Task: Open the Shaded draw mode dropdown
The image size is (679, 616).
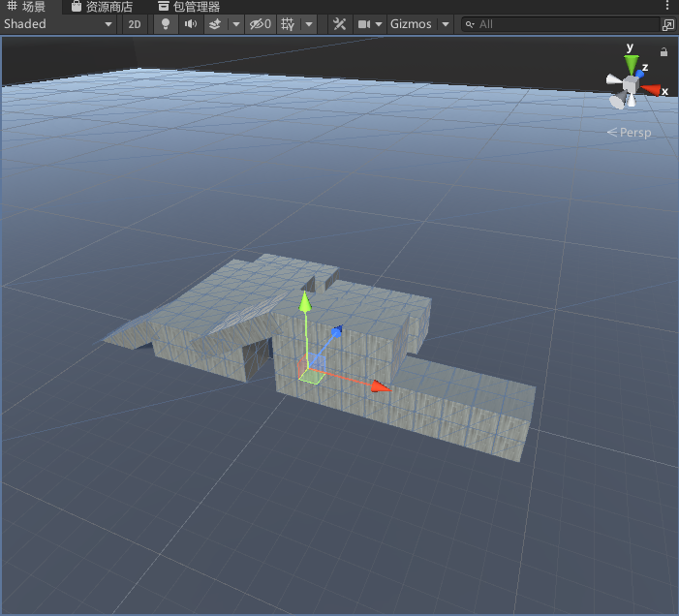Action: click(x=58, y=24)
